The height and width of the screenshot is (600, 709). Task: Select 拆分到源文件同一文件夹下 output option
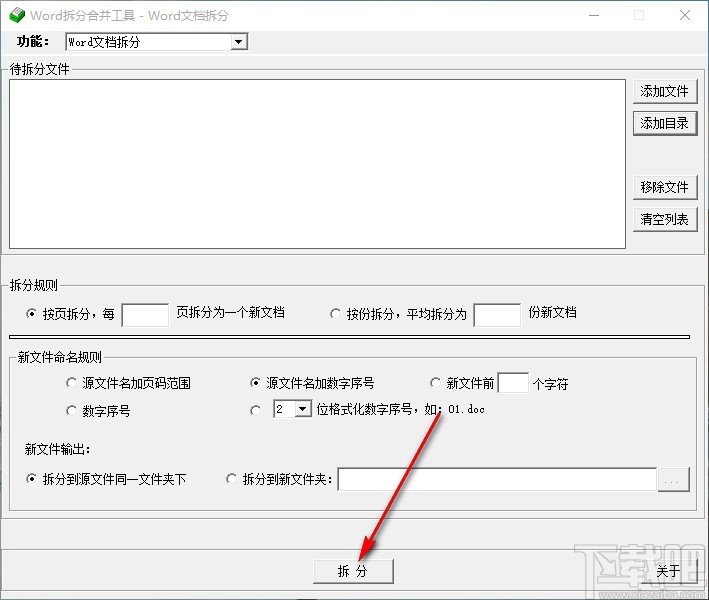[x=31, y=479]
